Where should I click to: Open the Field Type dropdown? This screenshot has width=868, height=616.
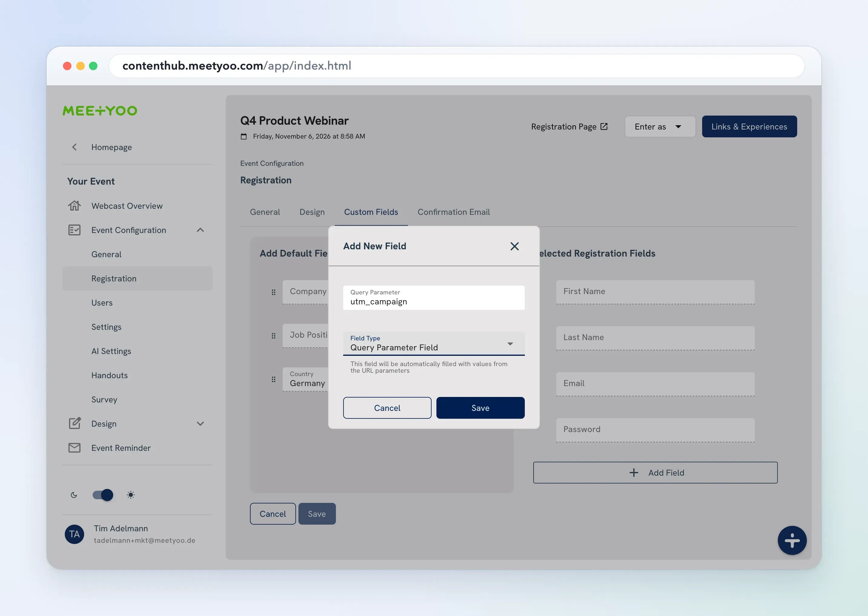coord(434,343)
